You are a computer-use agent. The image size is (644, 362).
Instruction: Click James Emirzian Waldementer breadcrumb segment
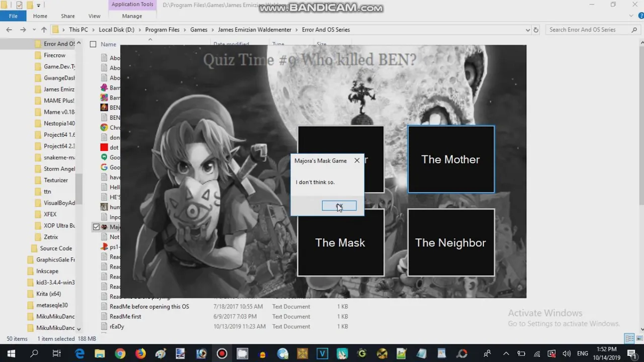255,30
